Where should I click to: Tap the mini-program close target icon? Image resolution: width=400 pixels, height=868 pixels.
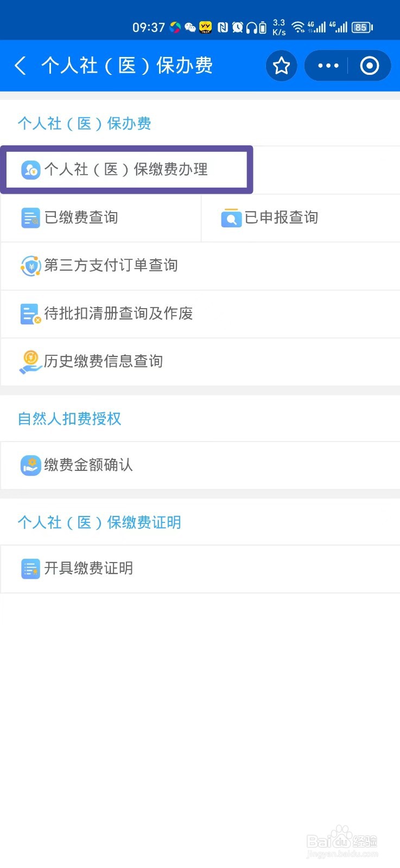[x=369, y=66]
